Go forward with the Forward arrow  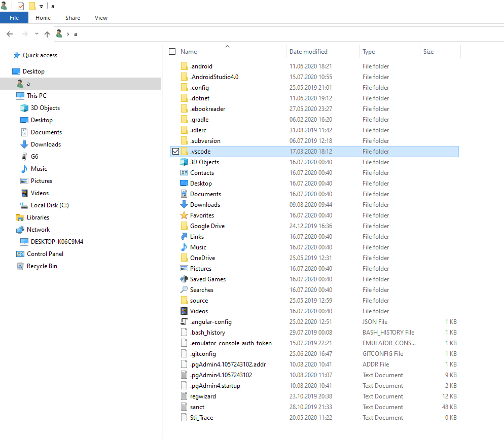[x=24, y=34]
